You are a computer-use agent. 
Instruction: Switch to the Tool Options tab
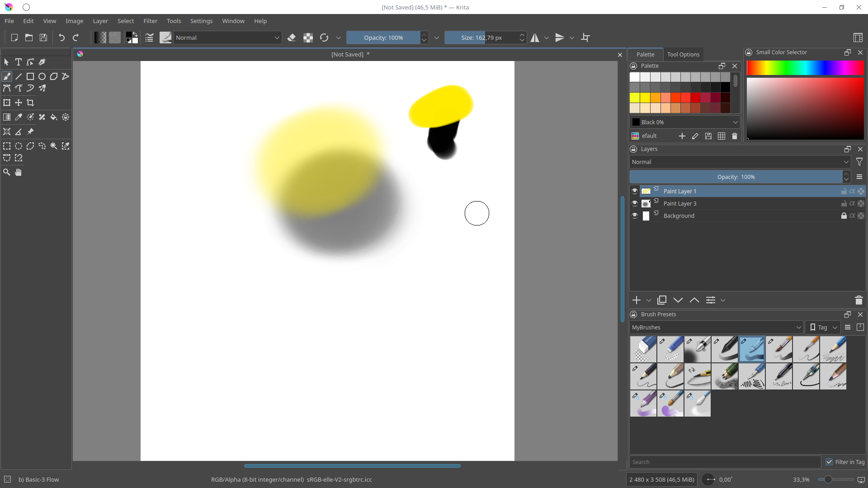point(683,54)
